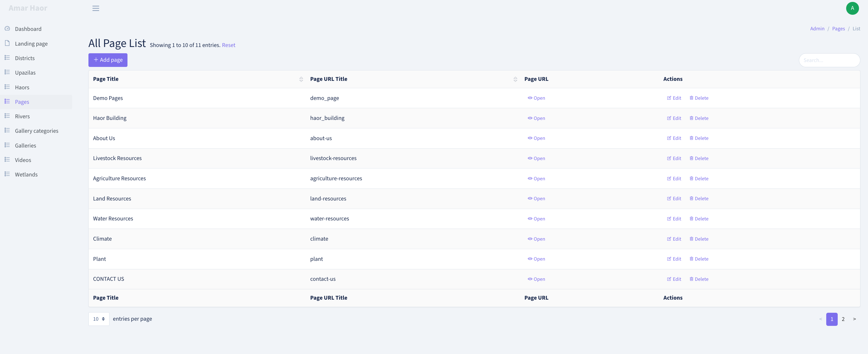Focus the Search input field
This screenshot has width=868, height=354.
click(x=829, y=60)
